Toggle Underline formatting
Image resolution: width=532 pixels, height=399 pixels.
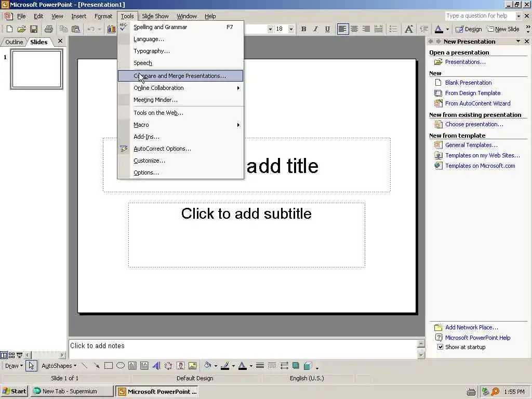click(x=327, y=29)
